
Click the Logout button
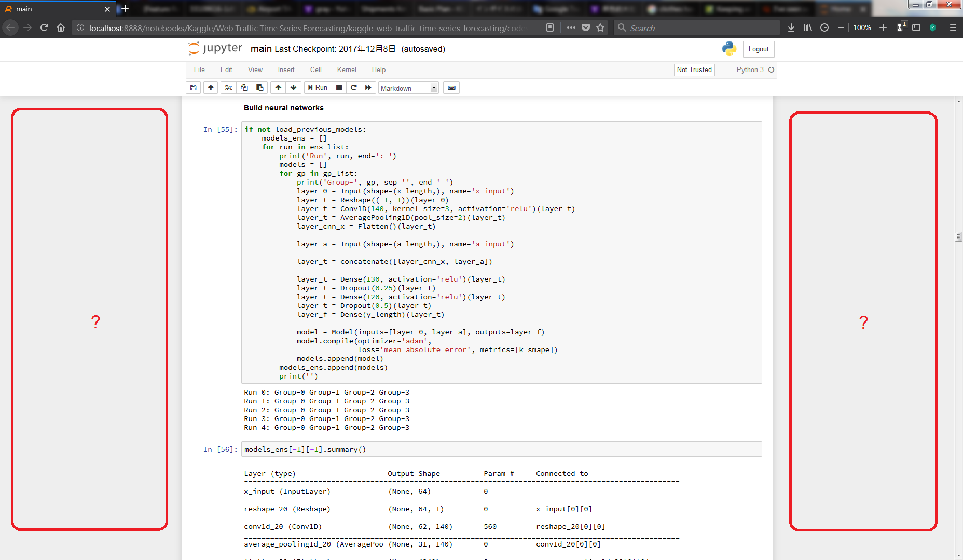758,49
